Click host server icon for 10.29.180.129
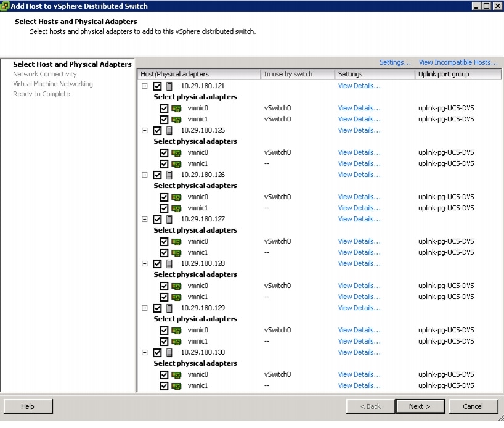The height and width of the screenshot is (428, 504). pos(169,308)
